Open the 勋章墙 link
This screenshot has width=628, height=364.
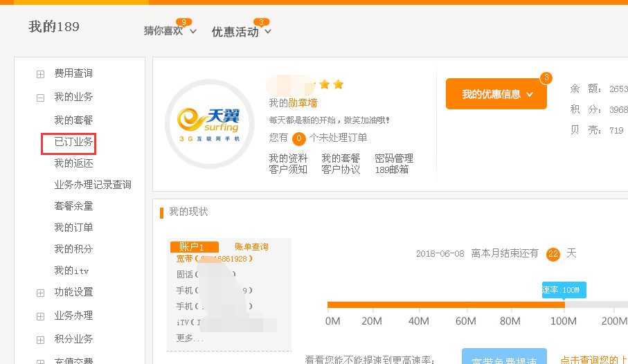coord(303,103)
